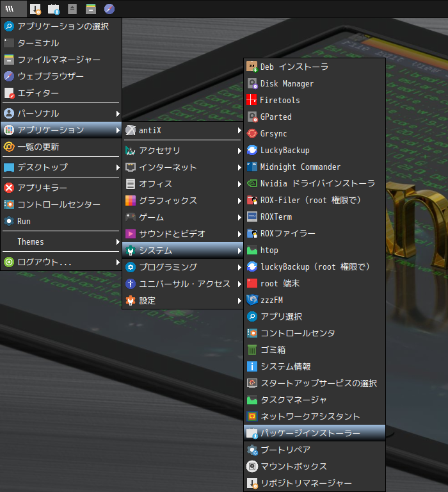
Task: Expand the インターネット submenu arrow
Action: (239, 167)
